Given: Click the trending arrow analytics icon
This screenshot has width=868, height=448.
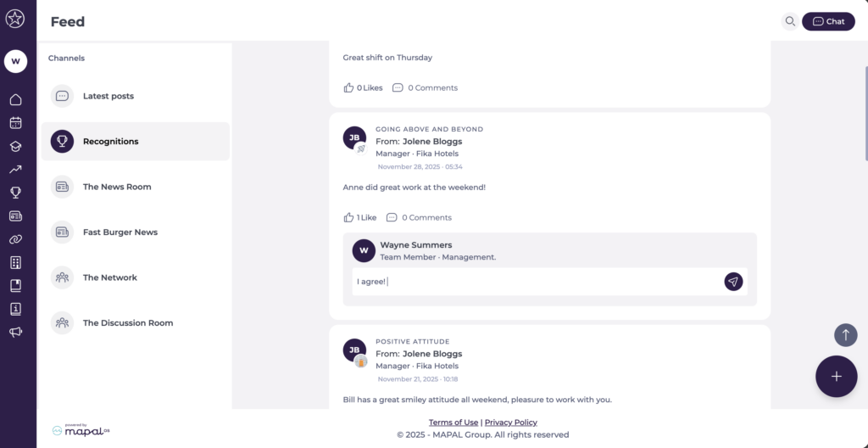Looking at the screenshot, I should (x=15, y=170).
